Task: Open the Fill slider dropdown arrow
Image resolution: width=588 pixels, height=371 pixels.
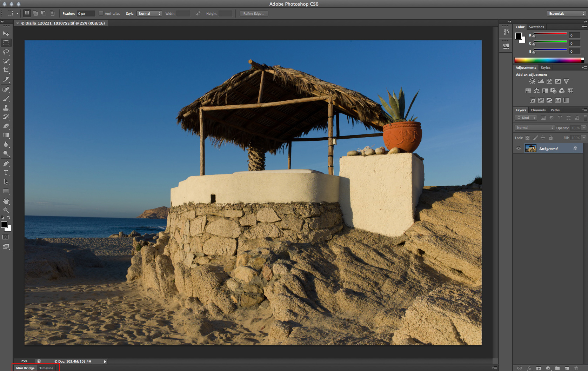Action: 584,138
